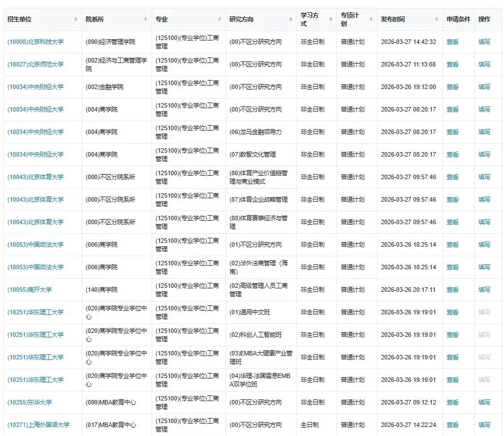Click 填写 for 北京师范大学 row

(484, 64)
